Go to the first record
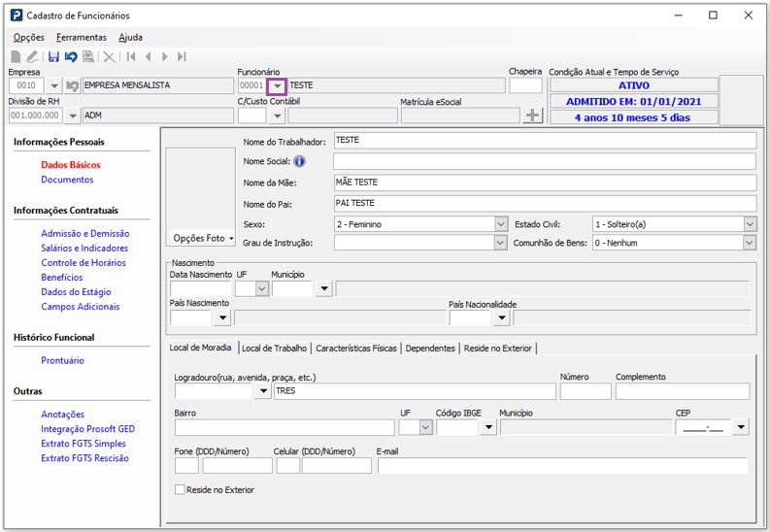770x532 pixels. coord(131,57)
